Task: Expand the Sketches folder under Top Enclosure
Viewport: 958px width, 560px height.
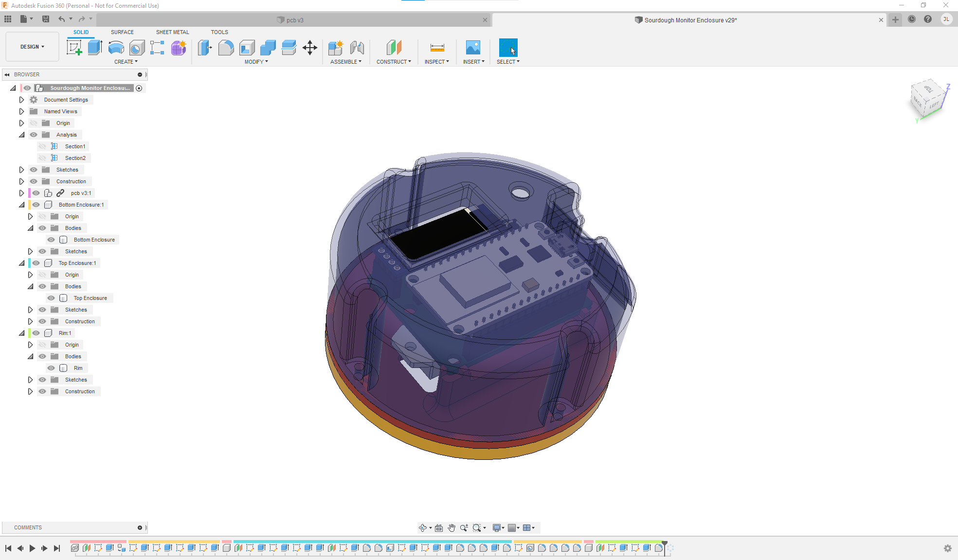Action: pyautogui.click(x=30, y=309)
